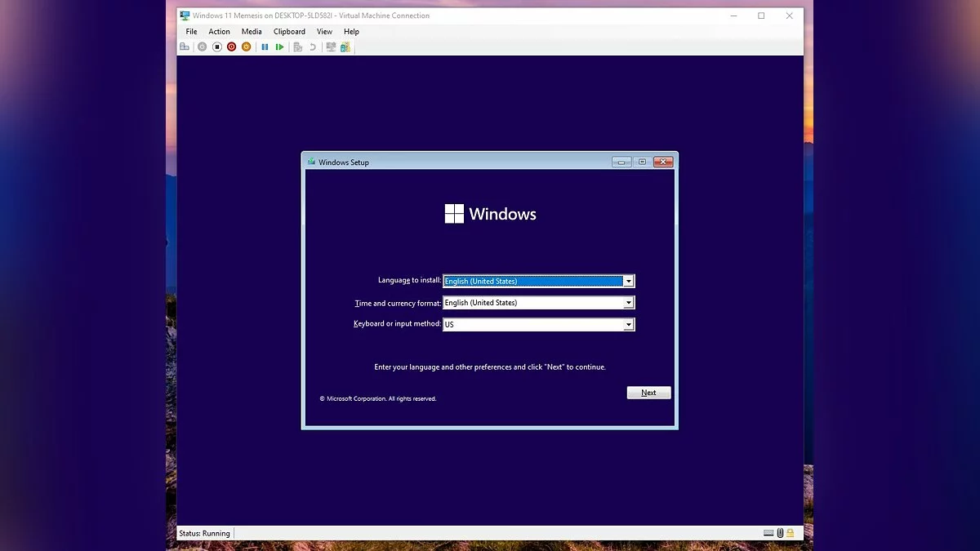Click the orange Save state icon
Viewport: 980px width, 551px height.
tap(247, 47)
